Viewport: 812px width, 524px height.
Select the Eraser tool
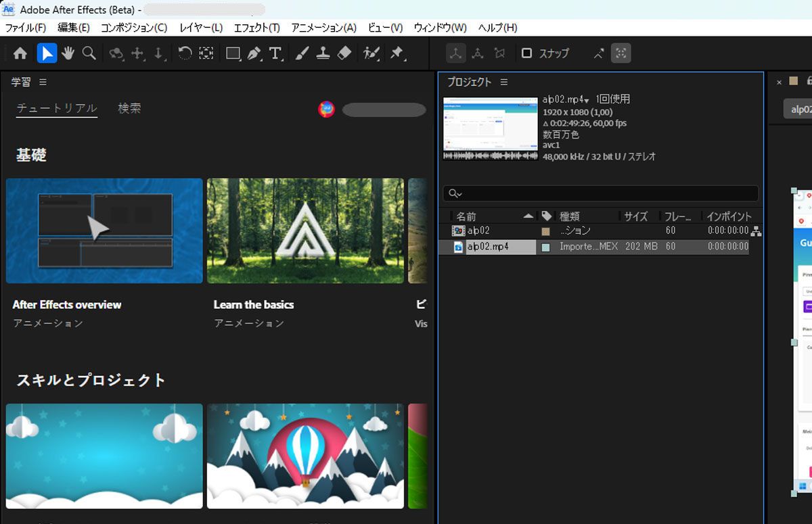[x=344, y=53]
